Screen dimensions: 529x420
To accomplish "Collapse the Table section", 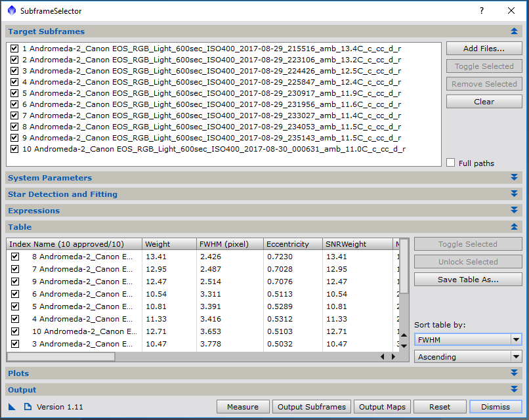I will click(x=514, y=226).
